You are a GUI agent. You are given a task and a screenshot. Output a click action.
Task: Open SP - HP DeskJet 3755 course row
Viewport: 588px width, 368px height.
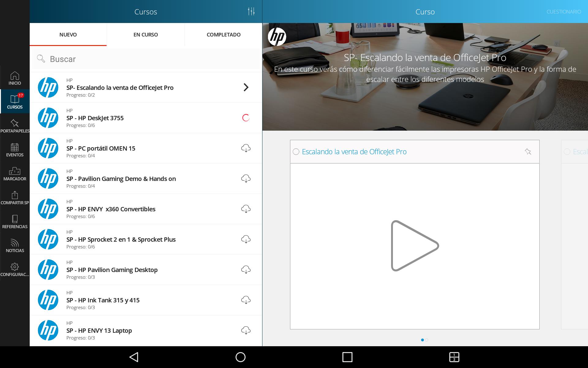(146, 118)
